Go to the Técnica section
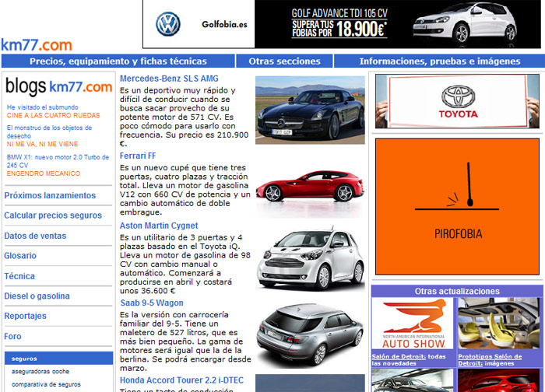This screenshot has height=392, width=545. point(19,276)
